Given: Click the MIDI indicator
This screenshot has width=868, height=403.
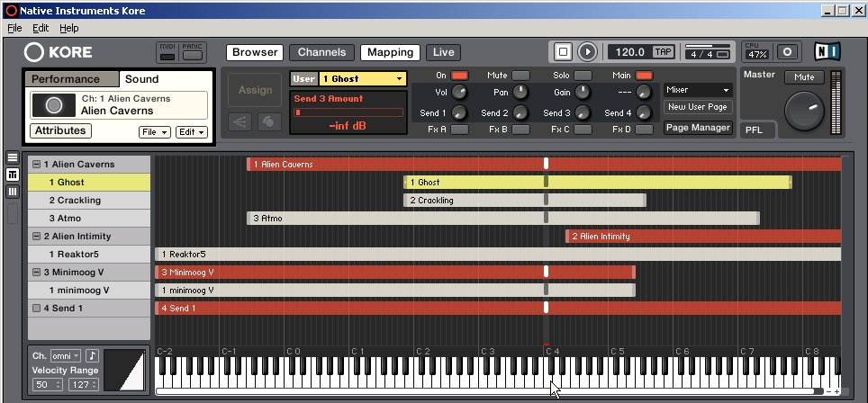Looking at the screenshot, I should pyautogui.click(x=167, y=57).
